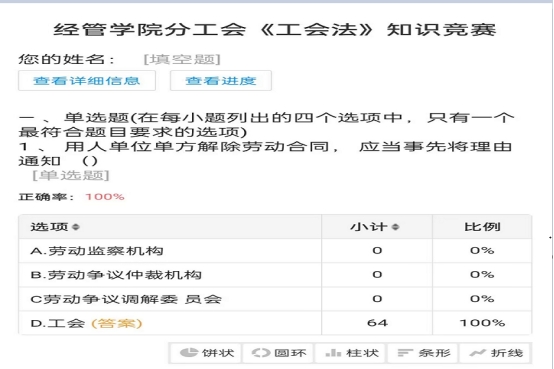Switch chart to 圆环 donut view

(279, 353)
